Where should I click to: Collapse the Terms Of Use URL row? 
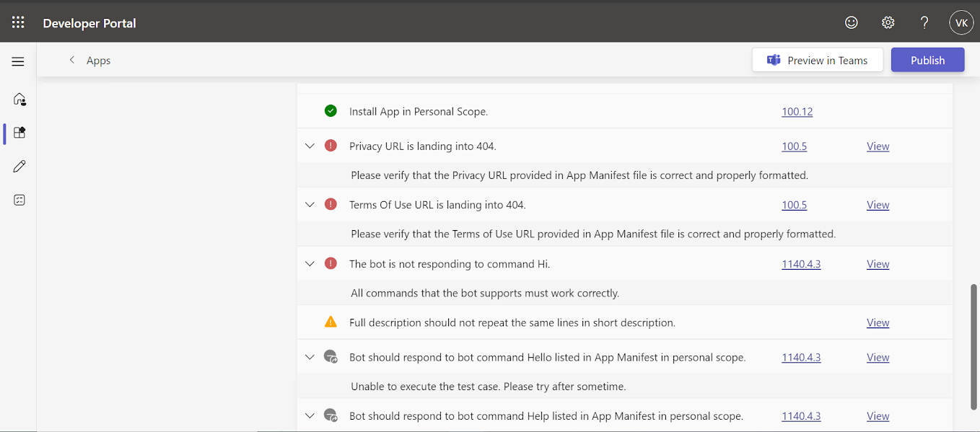coord(310,205)
